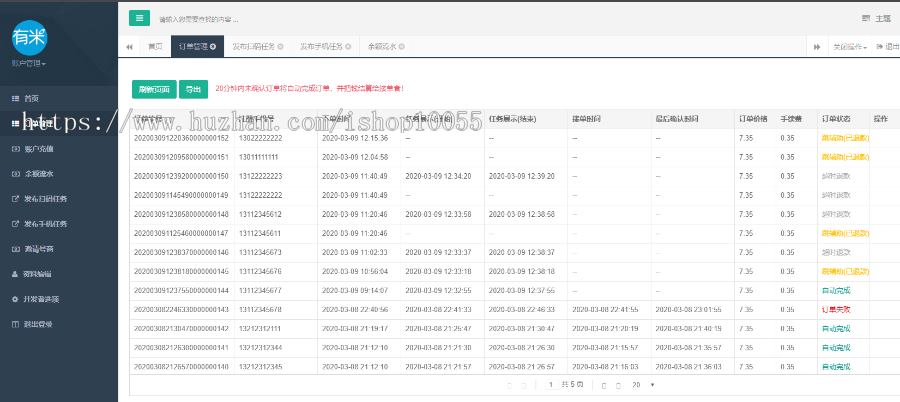The image size is (900, 402).
Task: Switch to the 首页 tab
Action: point(155,47)
